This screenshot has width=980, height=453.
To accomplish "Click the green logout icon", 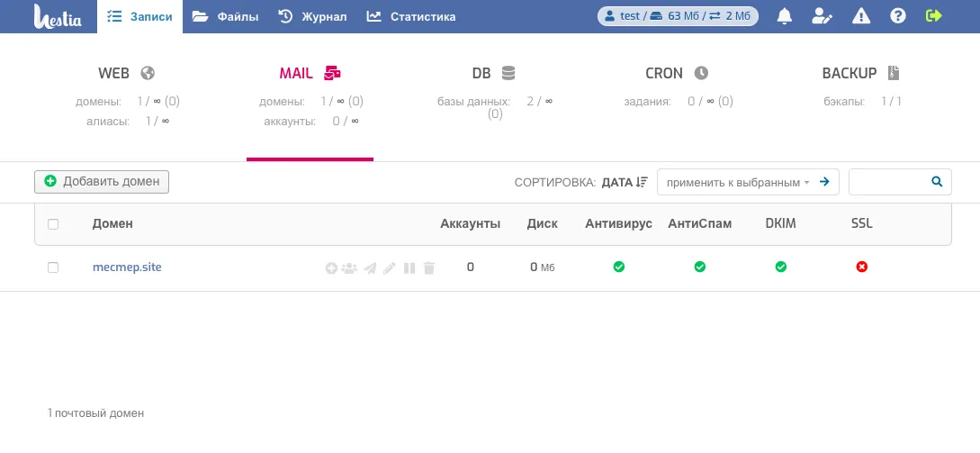I will coord(933,16).
